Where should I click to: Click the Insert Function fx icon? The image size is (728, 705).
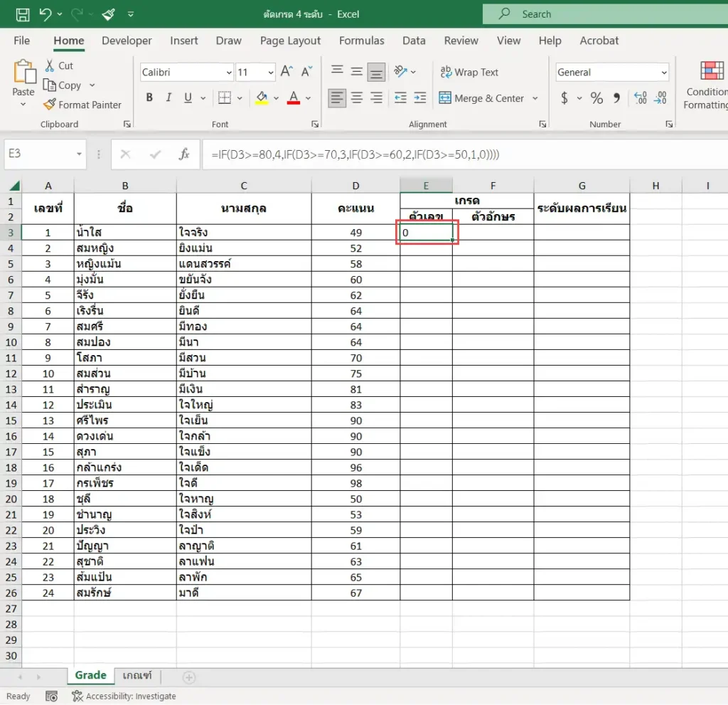184,154
